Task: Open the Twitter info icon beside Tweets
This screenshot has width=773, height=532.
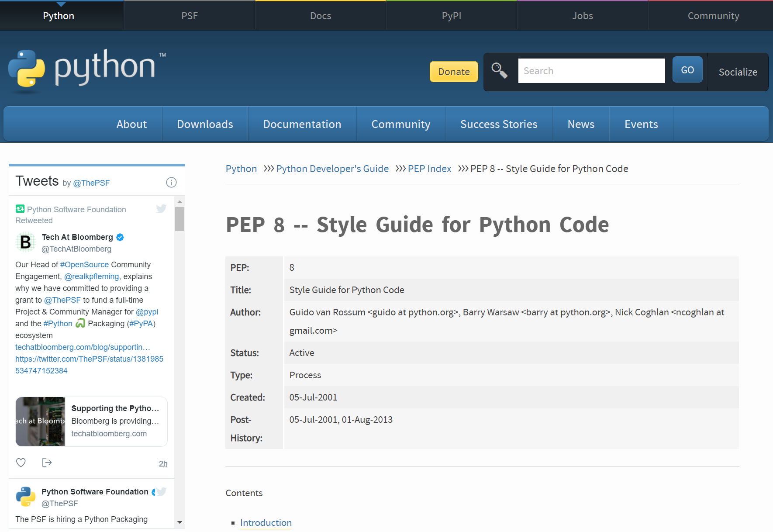Action: pyautogui.click(x=171, y=183)
